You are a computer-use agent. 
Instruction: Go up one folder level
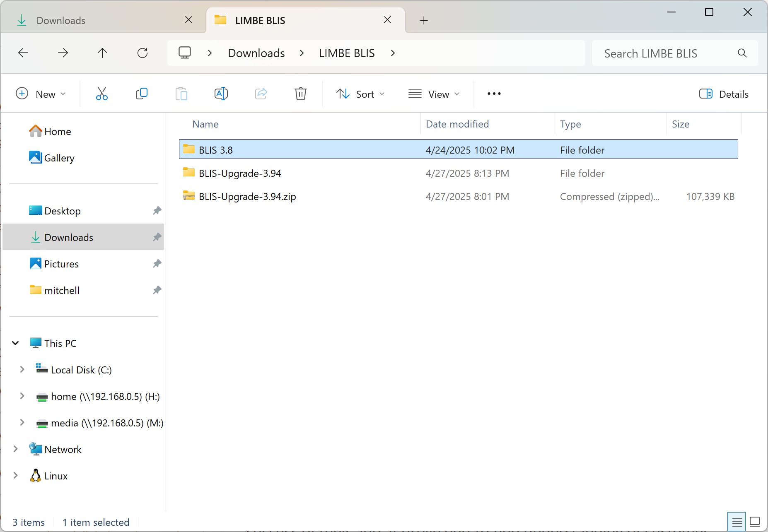[x=102, y=53]
